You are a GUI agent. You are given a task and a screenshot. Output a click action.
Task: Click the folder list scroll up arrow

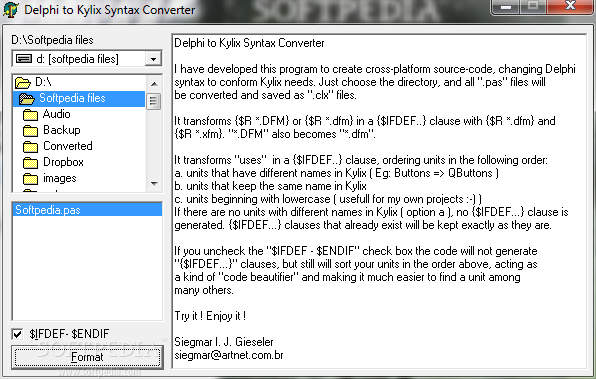coord(154,84)
